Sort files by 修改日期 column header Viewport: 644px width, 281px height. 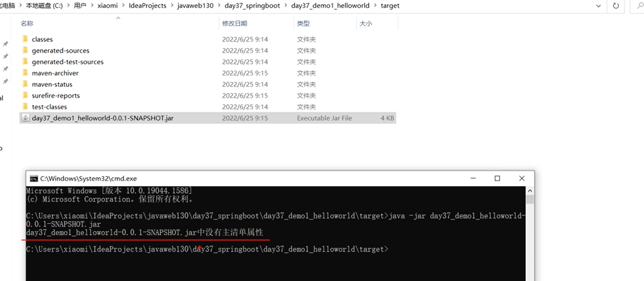click(234, 24)
